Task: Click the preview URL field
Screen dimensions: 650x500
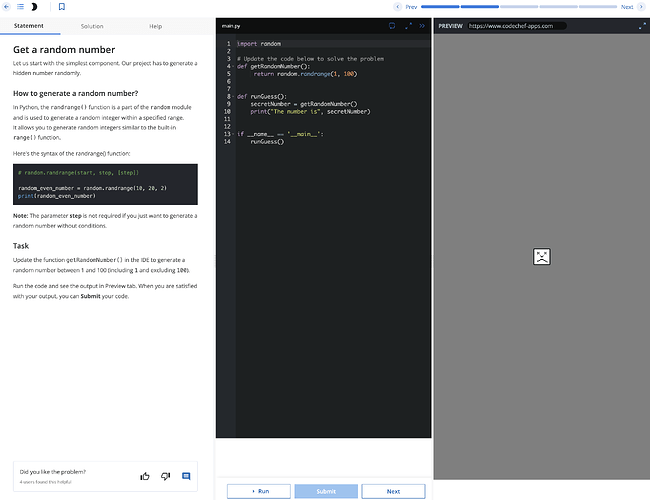Action: point(517,26)
